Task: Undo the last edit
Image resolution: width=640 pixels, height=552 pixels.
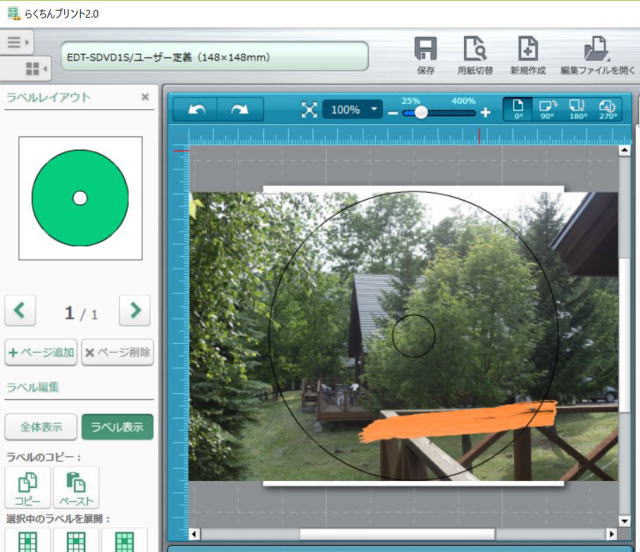Action: pyautogui.click(x=196, y=110)
